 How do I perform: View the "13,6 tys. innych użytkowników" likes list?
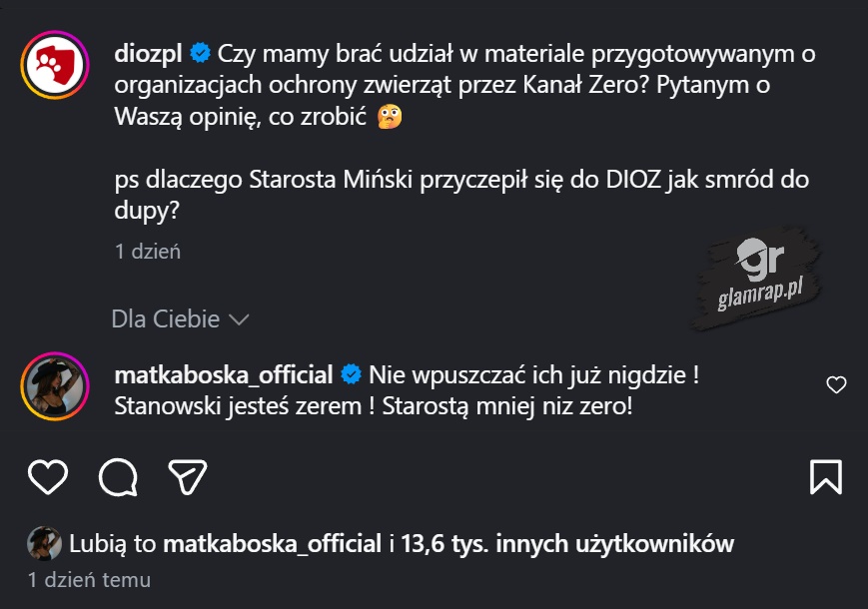click(x=567, y=544)
